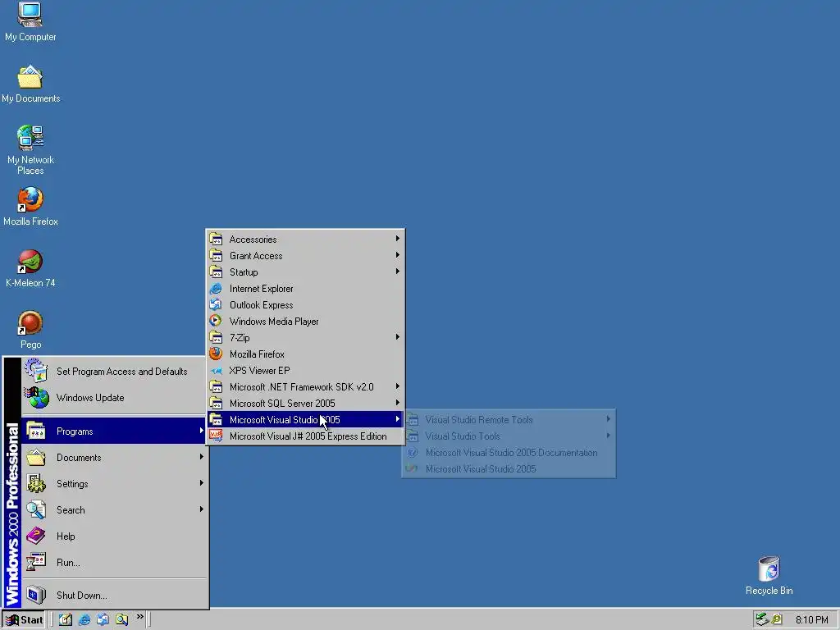Open My Computer desktop icon
The image size is (840, 630).
coord(30,21)
